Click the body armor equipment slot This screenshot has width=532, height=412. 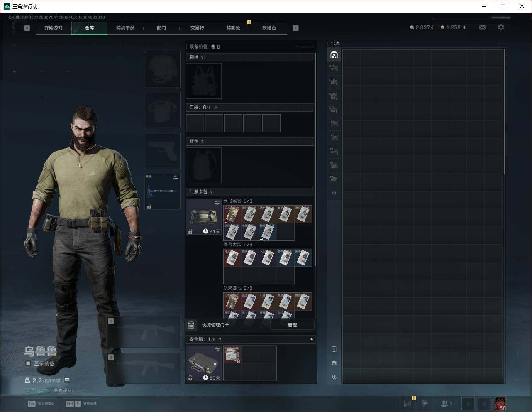click(x=162, y=110)
